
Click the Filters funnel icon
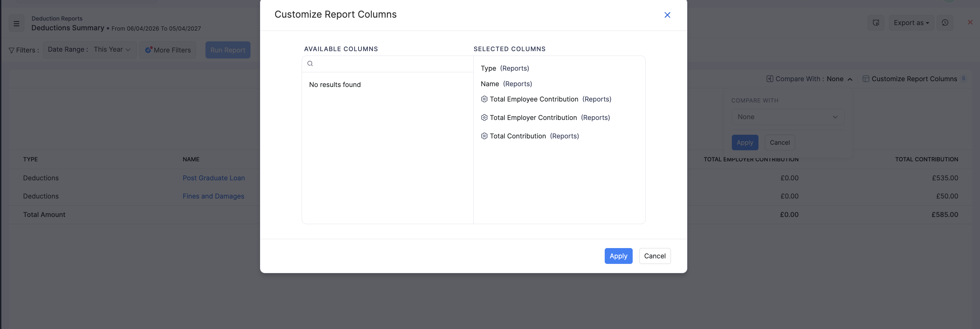click(11, 50)
